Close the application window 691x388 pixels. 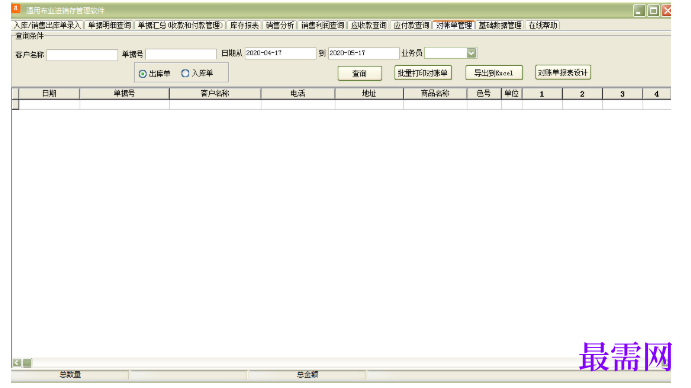[666, 11]
